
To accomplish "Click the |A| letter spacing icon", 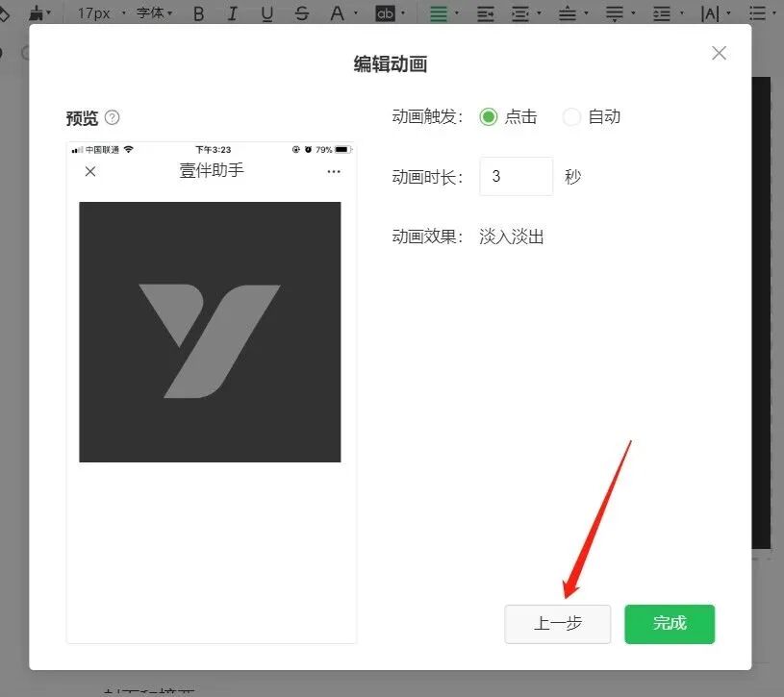I will pos(710,14).
